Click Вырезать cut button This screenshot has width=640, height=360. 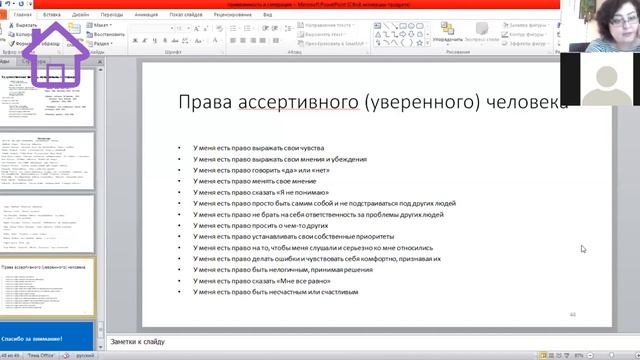pos(23,25)
